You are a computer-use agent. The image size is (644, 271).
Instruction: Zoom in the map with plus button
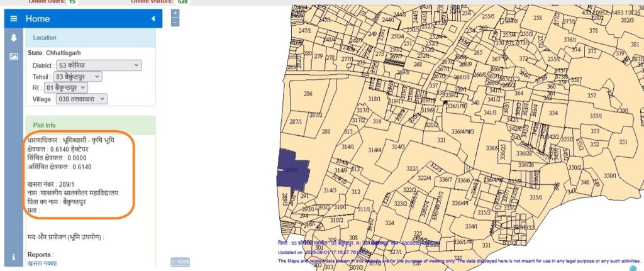(x=175, y=13)
